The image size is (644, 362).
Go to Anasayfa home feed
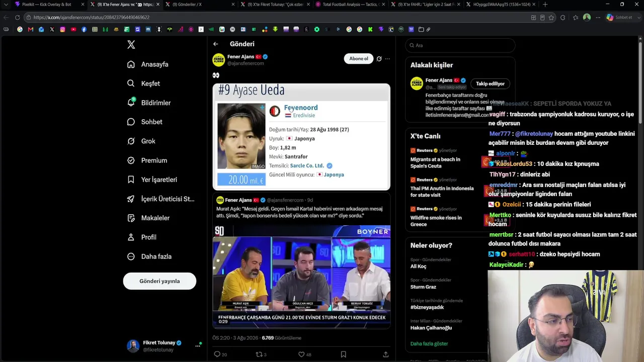point(148,64)
